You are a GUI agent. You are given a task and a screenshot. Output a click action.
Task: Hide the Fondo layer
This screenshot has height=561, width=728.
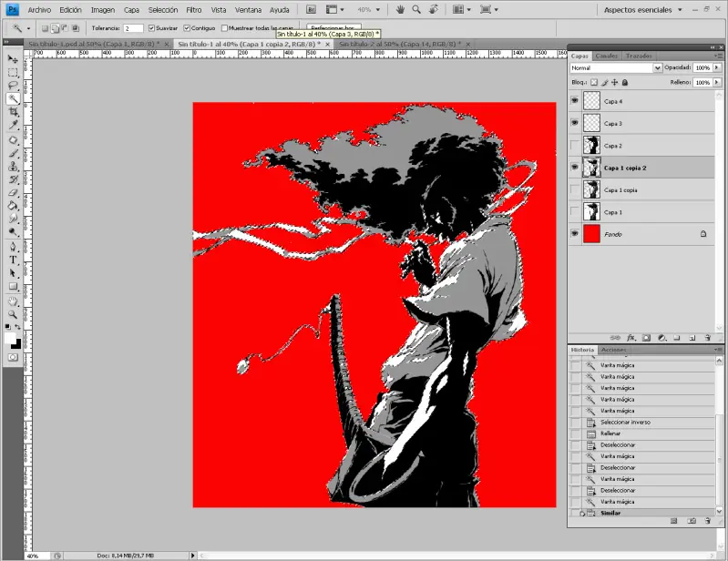[575, 233]
